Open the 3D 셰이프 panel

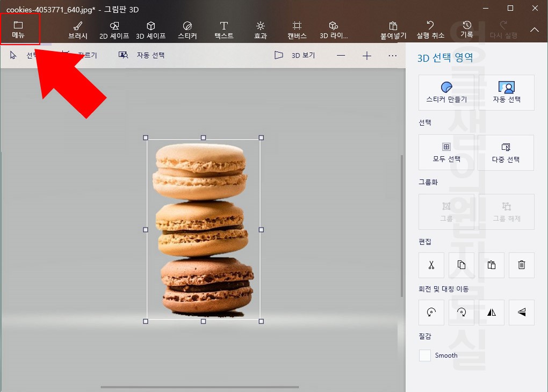[151, 29]
